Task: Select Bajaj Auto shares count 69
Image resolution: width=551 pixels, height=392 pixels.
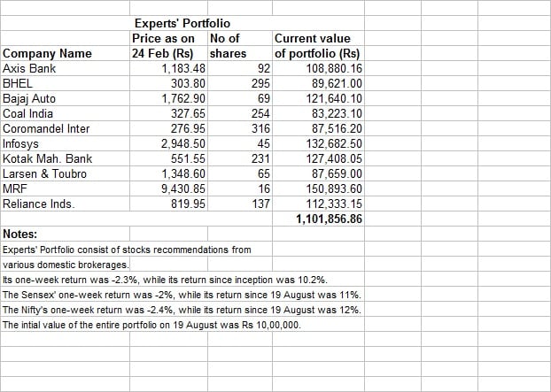Action: [x=240, y=98]
